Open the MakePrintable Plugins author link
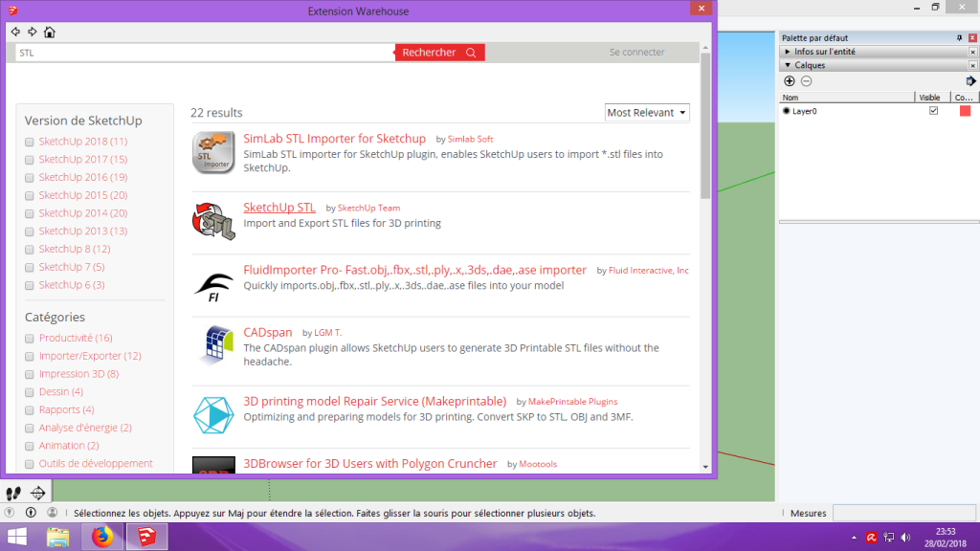 click(572, 402)
